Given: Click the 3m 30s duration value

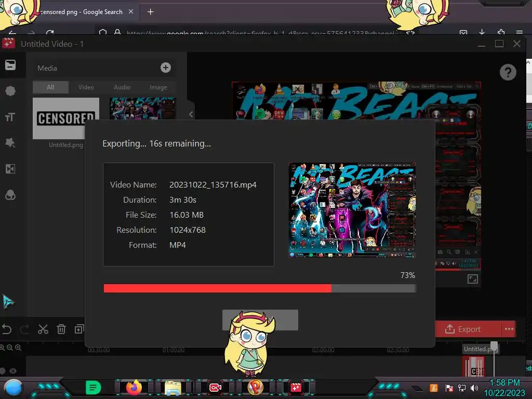Looking at the screenshot, I should pos(182,200).
